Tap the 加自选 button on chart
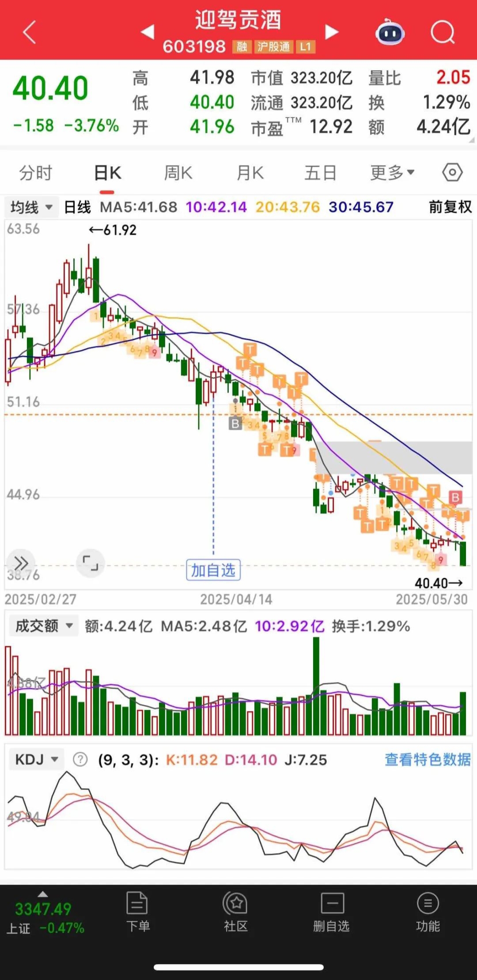The height and width of the screenshot is (980, 477). click(x=213, y=570)
